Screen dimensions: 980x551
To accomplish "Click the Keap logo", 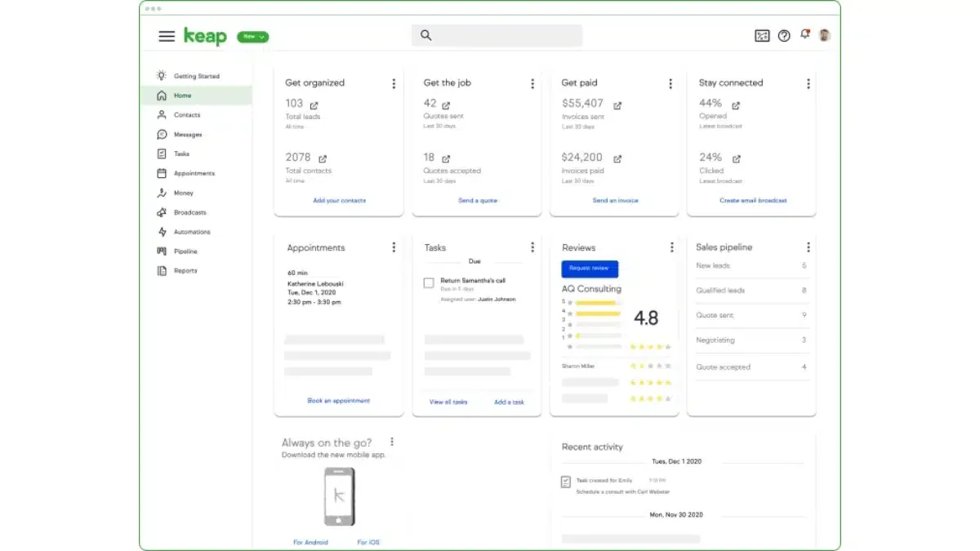I will click(x=205, y=36).
